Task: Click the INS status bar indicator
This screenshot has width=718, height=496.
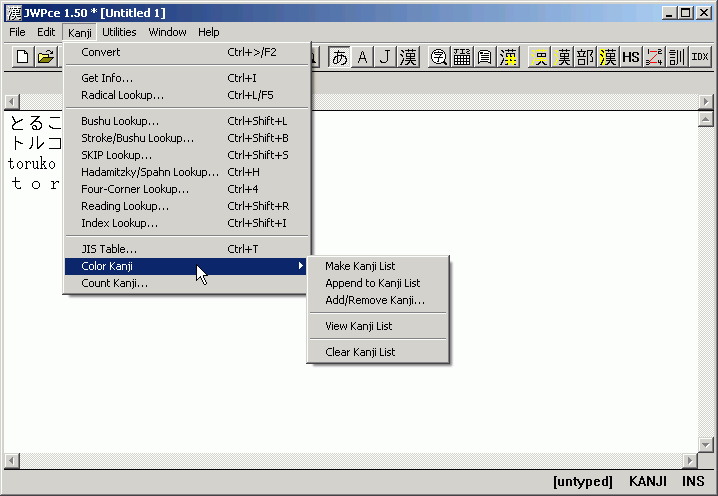Action: (693, 481)
